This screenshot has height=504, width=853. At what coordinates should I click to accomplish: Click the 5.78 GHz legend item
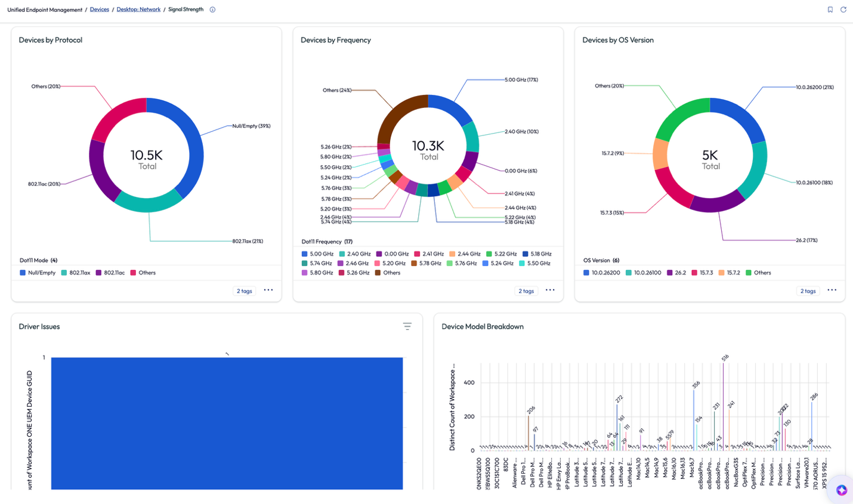pos(427,263)
